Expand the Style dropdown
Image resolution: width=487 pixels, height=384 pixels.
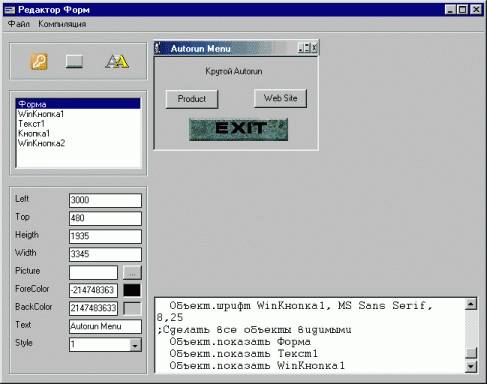135,345
